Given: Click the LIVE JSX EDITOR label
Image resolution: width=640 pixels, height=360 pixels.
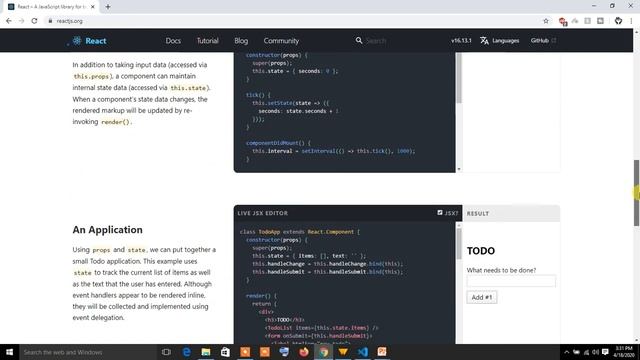Looking at the screenshot, I should (x=262, y=213).
